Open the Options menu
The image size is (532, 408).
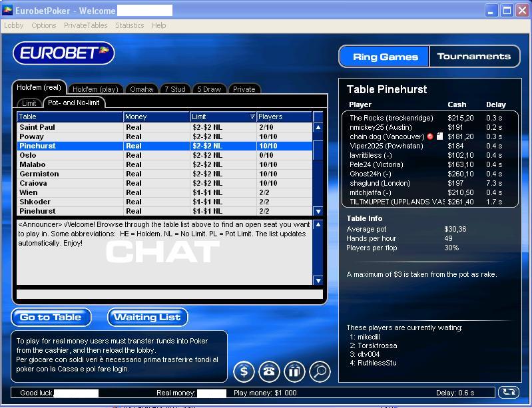(44, 25)
